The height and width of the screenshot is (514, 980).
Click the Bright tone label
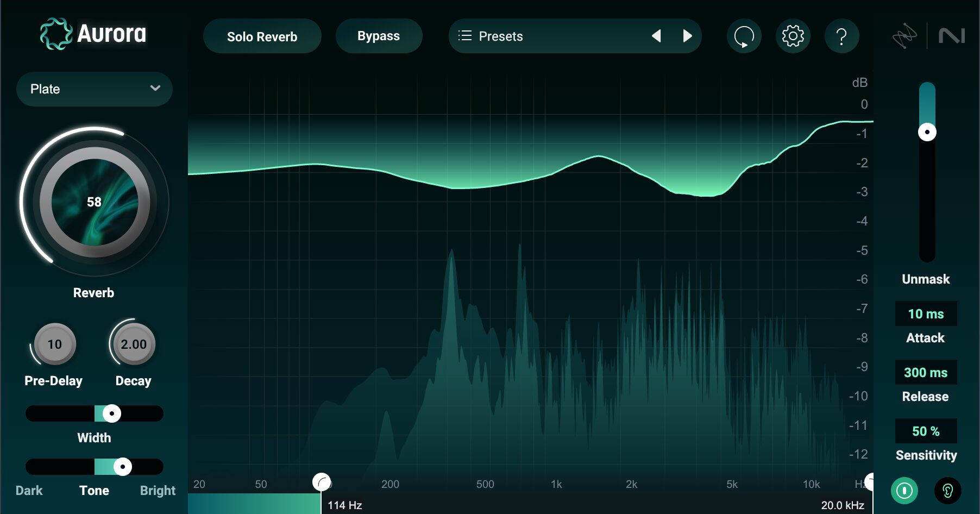tap(158, 491)
